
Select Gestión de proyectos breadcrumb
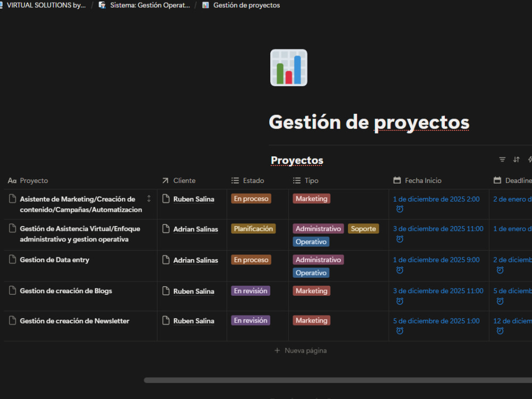247,5
